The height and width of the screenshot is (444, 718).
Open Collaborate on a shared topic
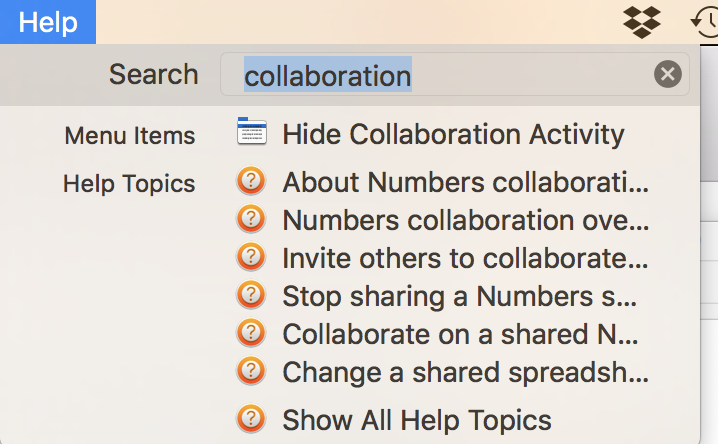point(460,334)
